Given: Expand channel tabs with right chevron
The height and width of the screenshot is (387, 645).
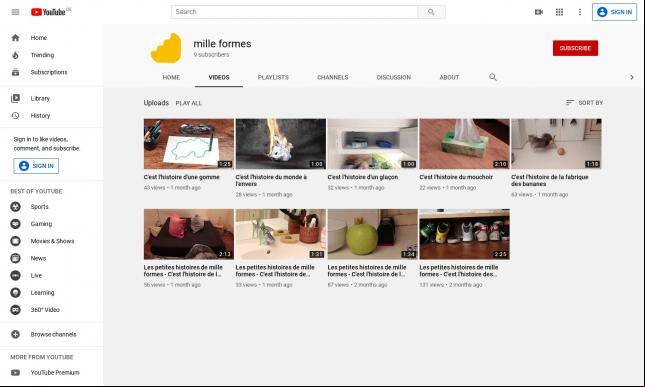Looking at the screenshot, I should (x=632, y=77).
